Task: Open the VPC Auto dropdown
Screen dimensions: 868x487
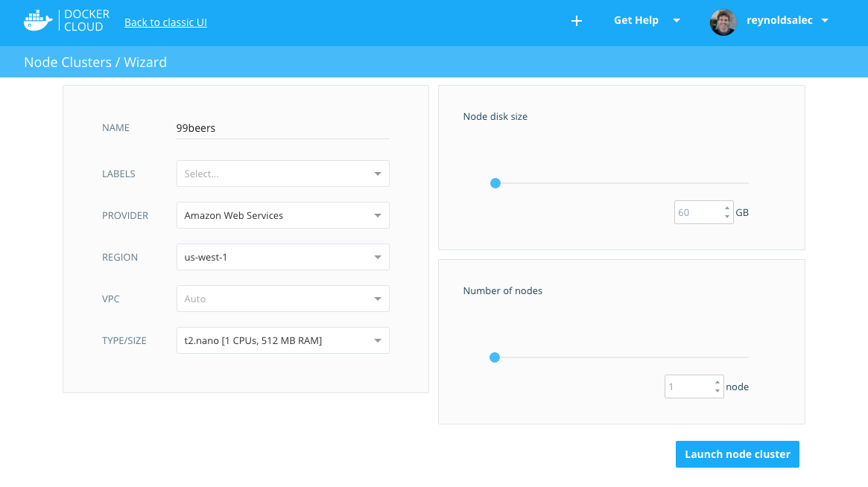Action: click(x=283, y=299)
